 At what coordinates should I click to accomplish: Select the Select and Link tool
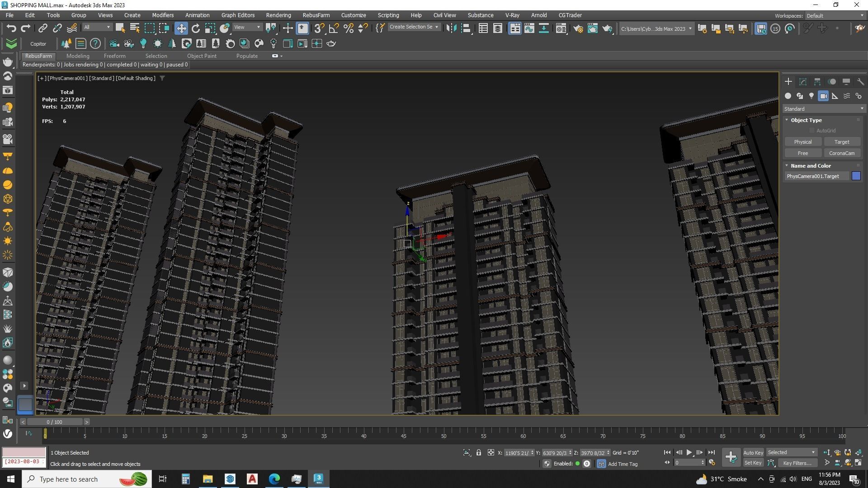click(42, 28)
